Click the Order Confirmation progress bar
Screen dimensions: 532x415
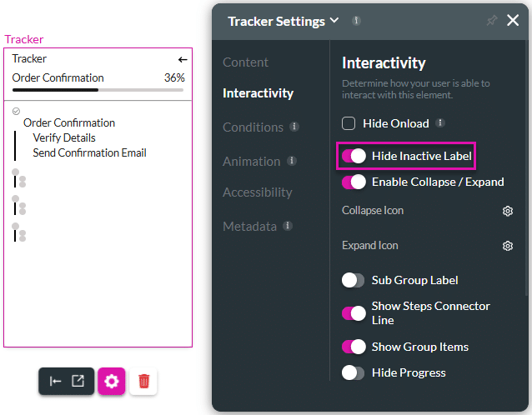pyautogui.click(x=98, y=90)
